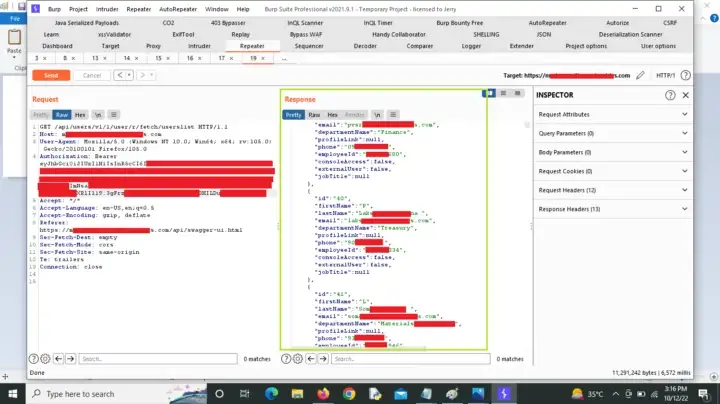The width and height of the screenshot is (720, 404).
Task: Switch response view to Pretty
Action: 293,115
